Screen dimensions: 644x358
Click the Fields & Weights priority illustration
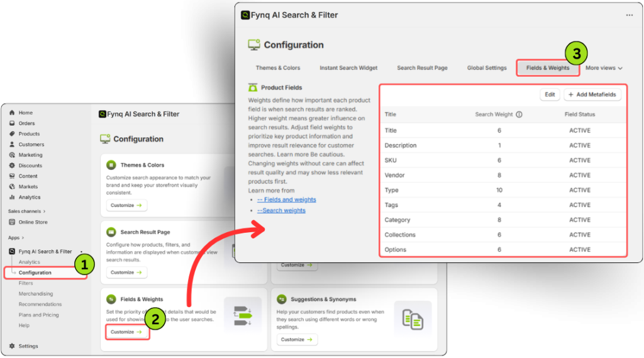[x=243, y=316]
